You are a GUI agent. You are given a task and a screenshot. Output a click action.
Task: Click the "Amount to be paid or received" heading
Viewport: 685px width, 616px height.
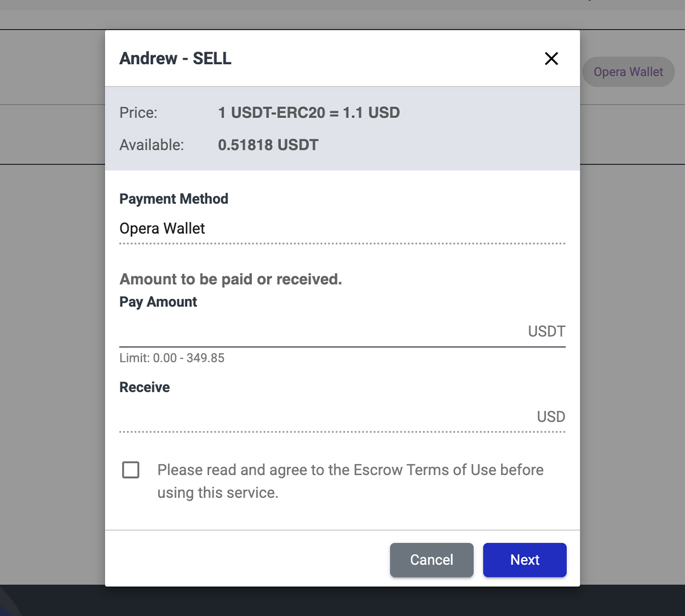(231, 279)
